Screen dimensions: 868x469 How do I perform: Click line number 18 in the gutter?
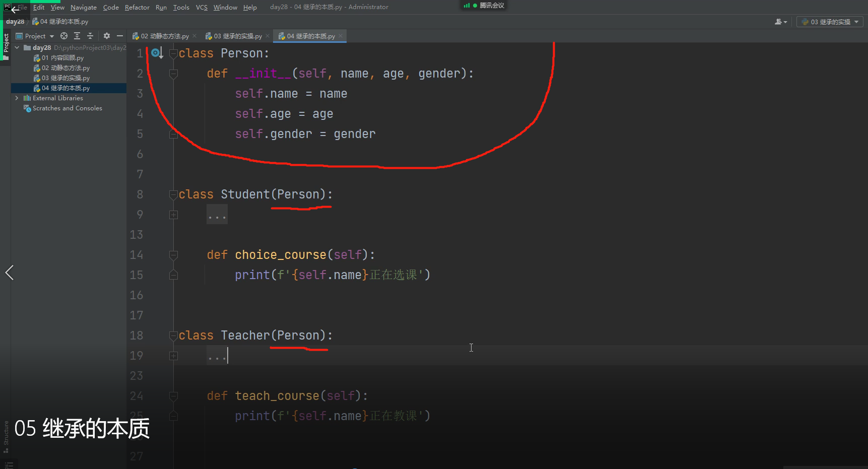pos(137,336)
